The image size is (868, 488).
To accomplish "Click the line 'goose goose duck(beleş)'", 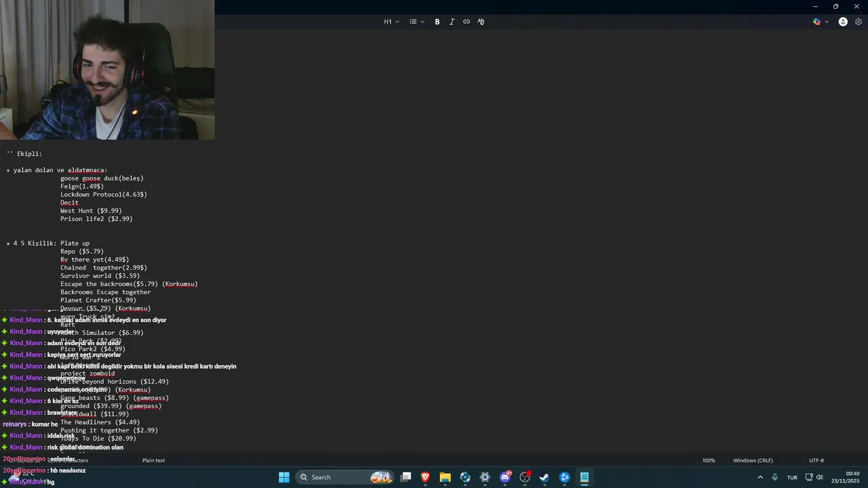I will pos(102,178).
